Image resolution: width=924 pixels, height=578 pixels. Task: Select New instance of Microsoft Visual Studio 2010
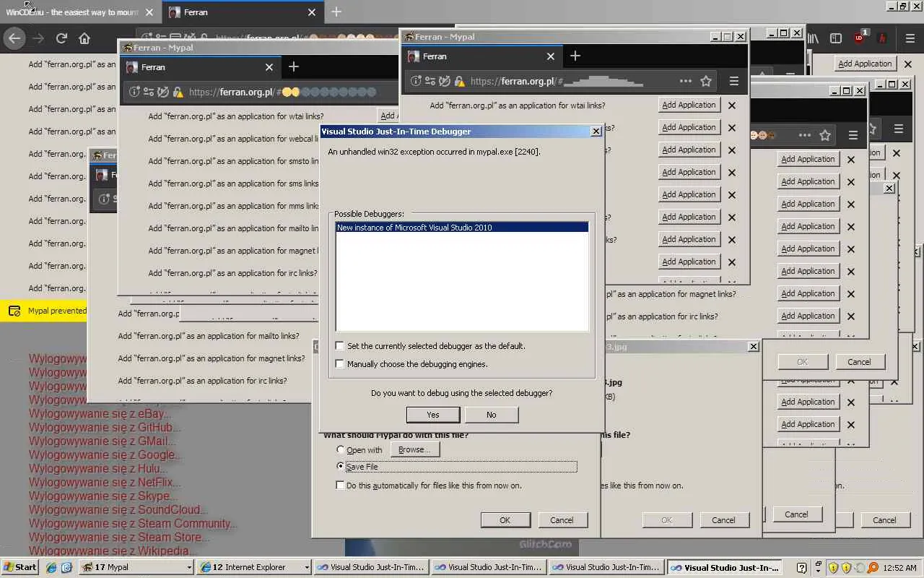(462, 228)
